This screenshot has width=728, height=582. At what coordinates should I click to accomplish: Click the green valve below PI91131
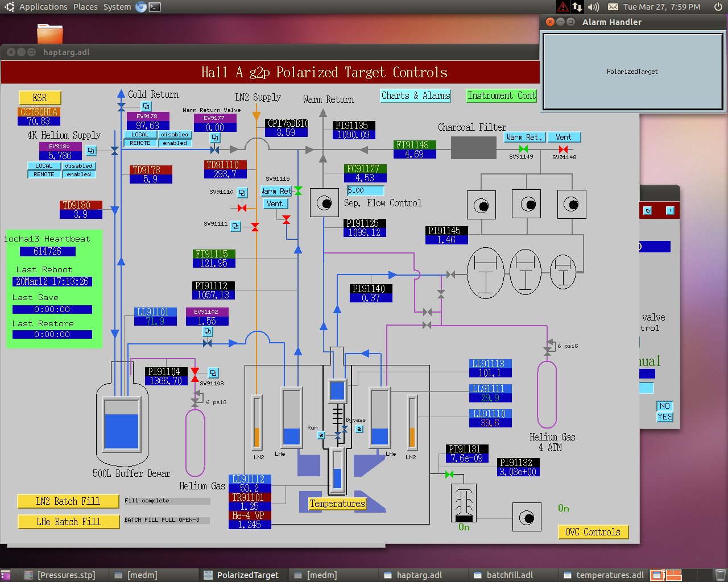tap(449, 474)
